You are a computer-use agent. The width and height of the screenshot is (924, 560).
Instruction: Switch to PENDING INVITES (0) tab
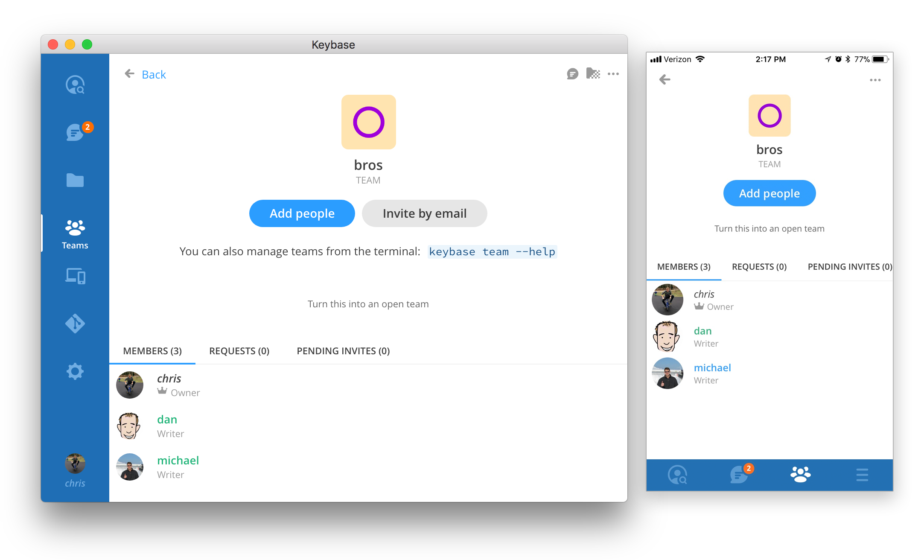[x=343, y=351]
